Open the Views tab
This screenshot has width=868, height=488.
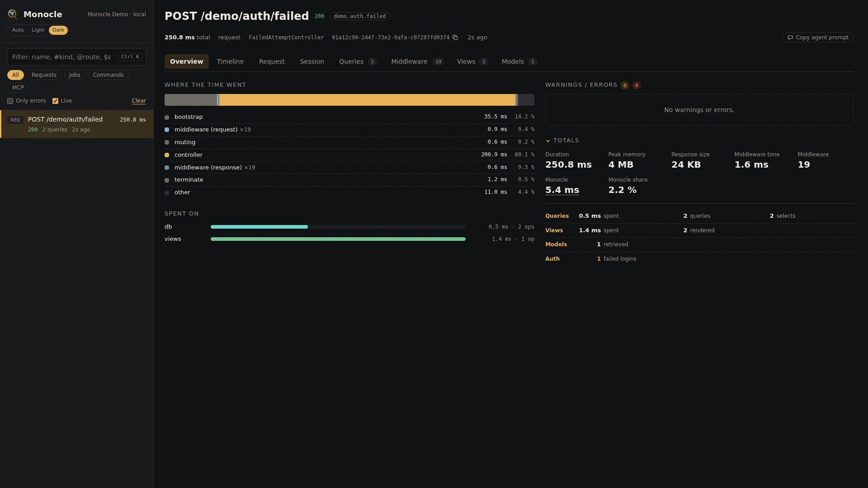472,61
